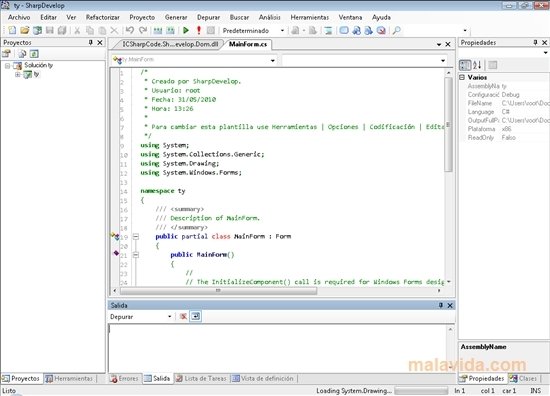The height and width of the screenshot is (396, 550).
Task: Click the Copy toolbar icon
Action: point(90,31)
